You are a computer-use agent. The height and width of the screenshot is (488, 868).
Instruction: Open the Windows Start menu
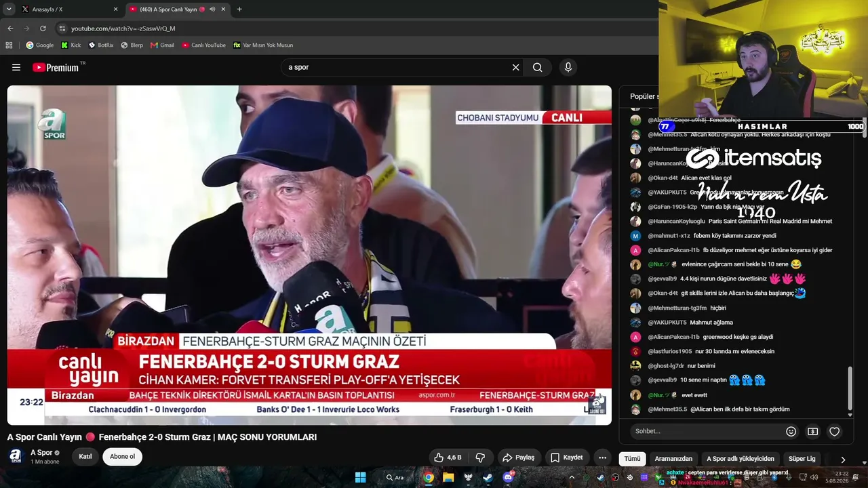(360, 477)
